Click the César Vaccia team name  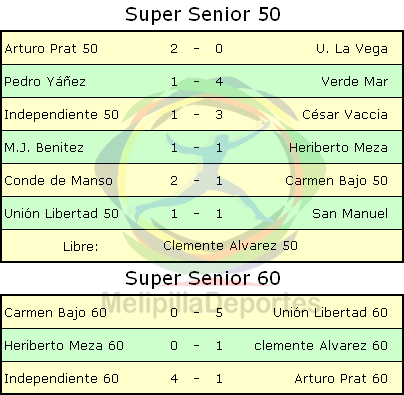coord(345,115)
